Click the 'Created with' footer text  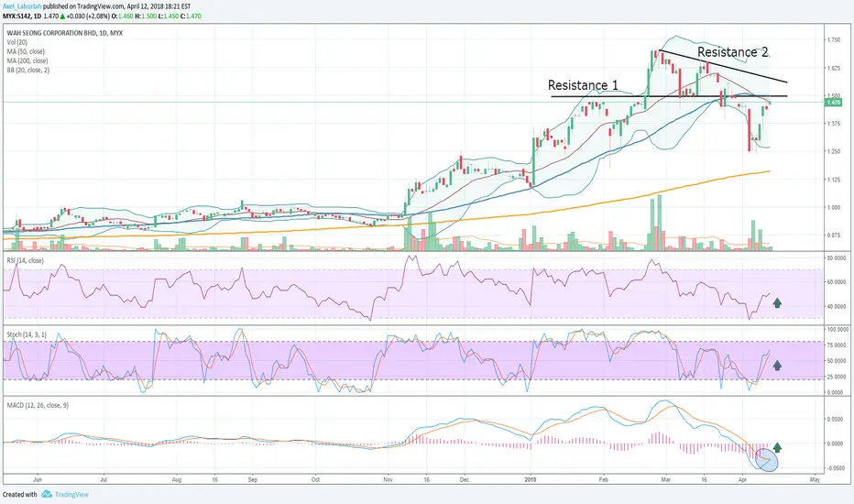tap(19, 495)
